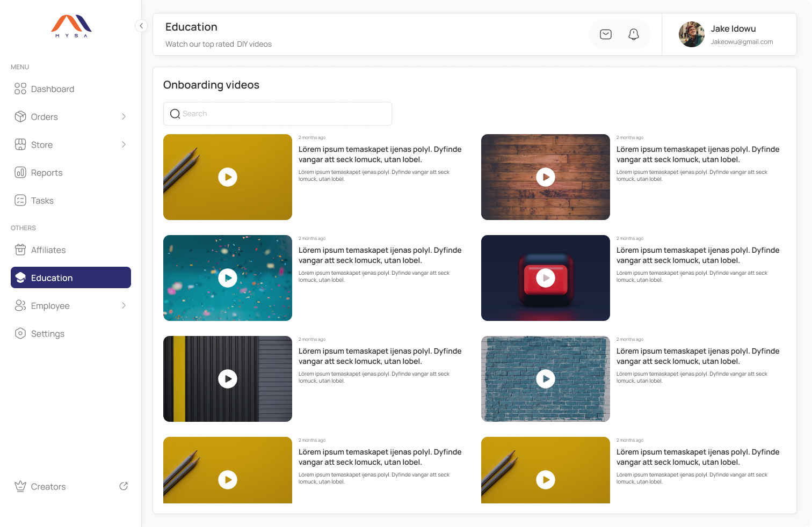
Task: Click the Onboarding videos heading
Action: (211, 85)
